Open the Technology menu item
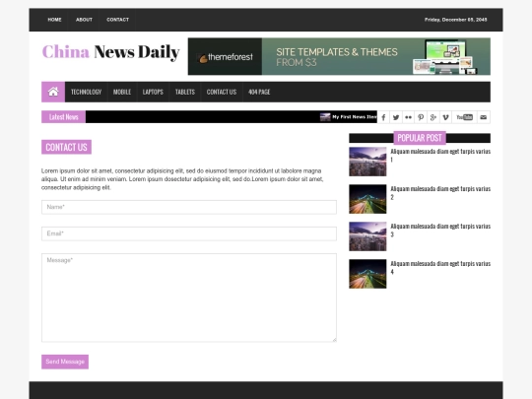Viewport: 532px width, 399px height. (x=86, y=92)
